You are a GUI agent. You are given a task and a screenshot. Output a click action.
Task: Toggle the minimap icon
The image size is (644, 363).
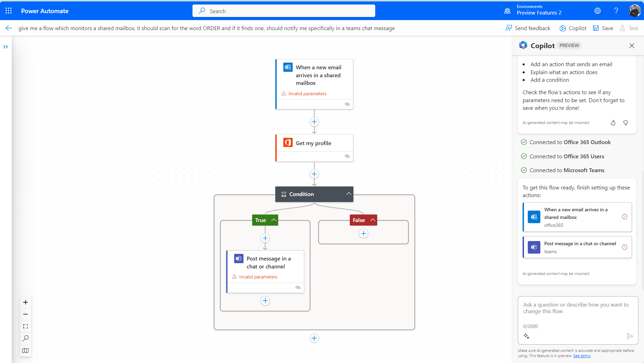tap(25, 351)
